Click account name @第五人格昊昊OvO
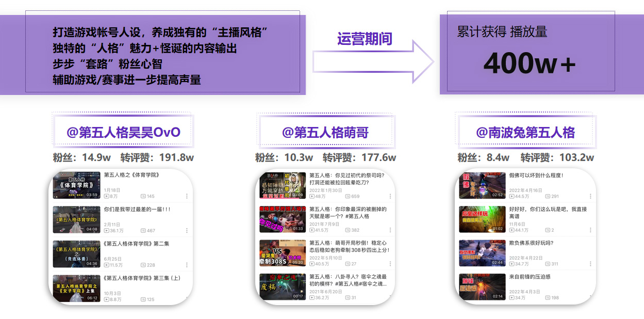 [123, 132]
